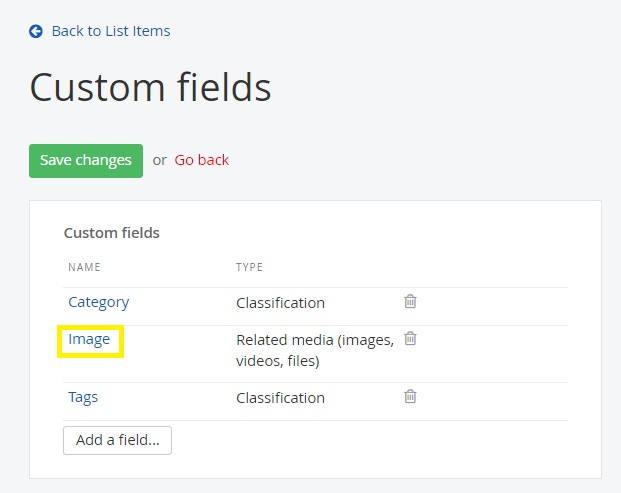Select Classification type in Category row
621x493 pixels.
click(x=280, y=303)
